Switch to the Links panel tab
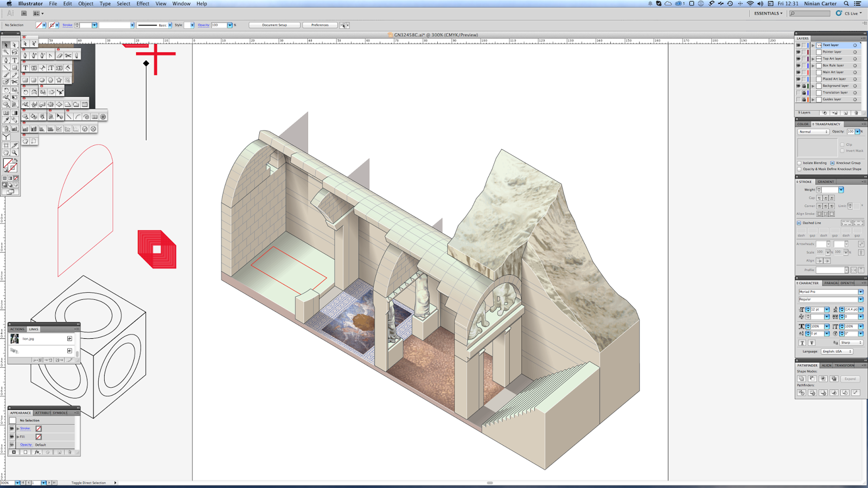The width and height of the screenshot is (868, 488). click(x=34, y=329)
